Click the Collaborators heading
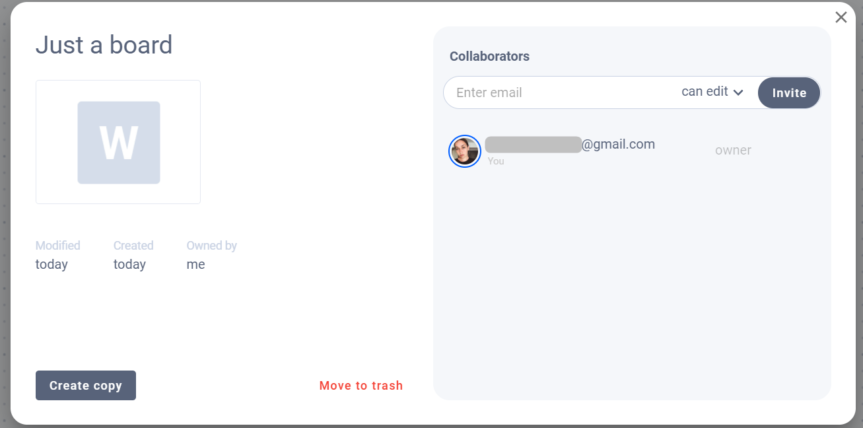 [x=489, y=56]
